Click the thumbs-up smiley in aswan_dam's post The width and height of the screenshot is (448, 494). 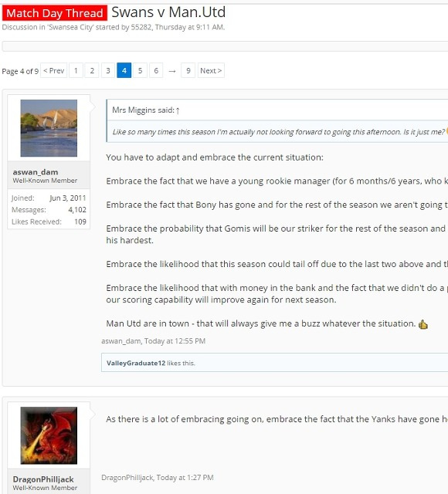pos(423,324)
